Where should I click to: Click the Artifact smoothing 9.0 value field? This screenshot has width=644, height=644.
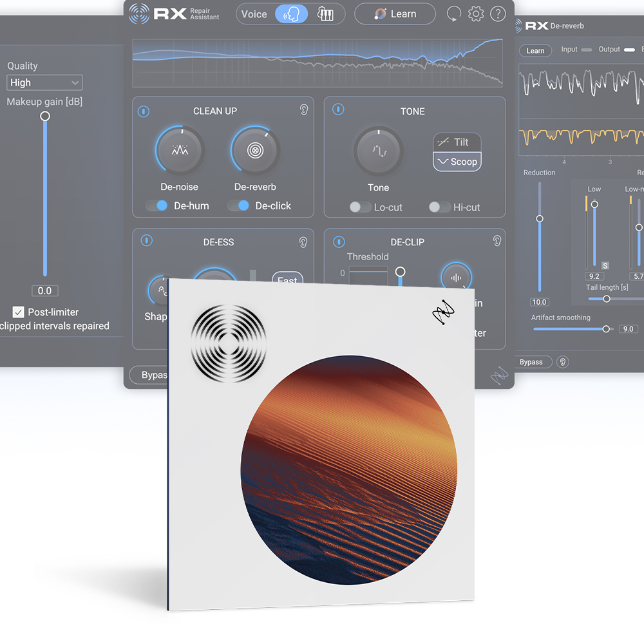628,328
